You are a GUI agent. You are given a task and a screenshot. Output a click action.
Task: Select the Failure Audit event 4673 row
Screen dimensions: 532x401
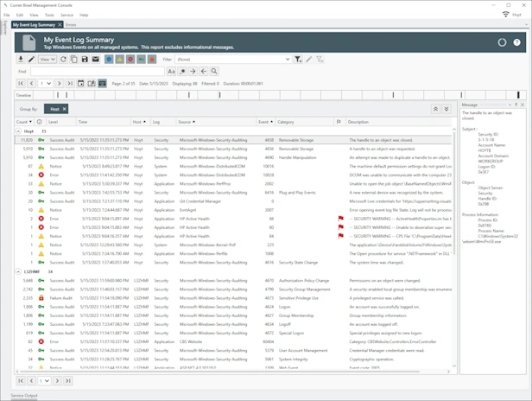click(x=233, y=298)
